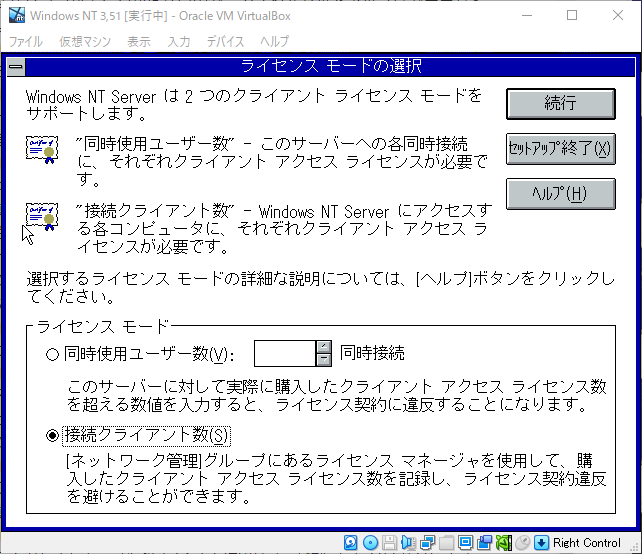Click the network adapter status icon

click(x=427, y=543)
